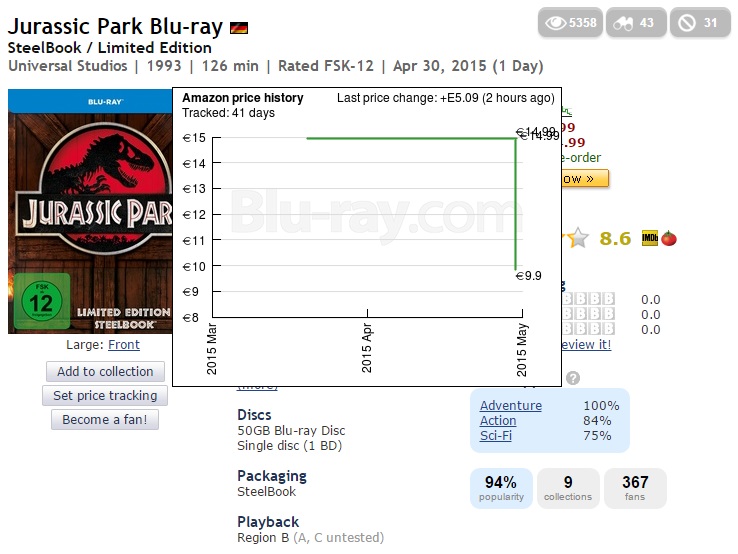Click Set price tracking button
This screenshot has height=554, width=738.
click(x=105, y=395)
